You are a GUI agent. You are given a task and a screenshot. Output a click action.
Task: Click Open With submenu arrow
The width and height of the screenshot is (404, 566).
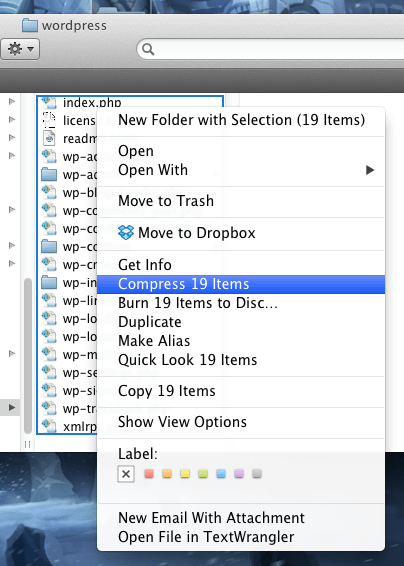click(x=370, y=170)
